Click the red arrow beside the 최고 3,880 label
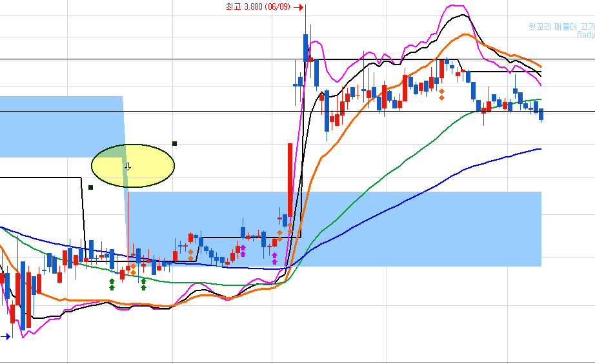The height and width of the screenshot is (364, 595). (x=299, y=6)
